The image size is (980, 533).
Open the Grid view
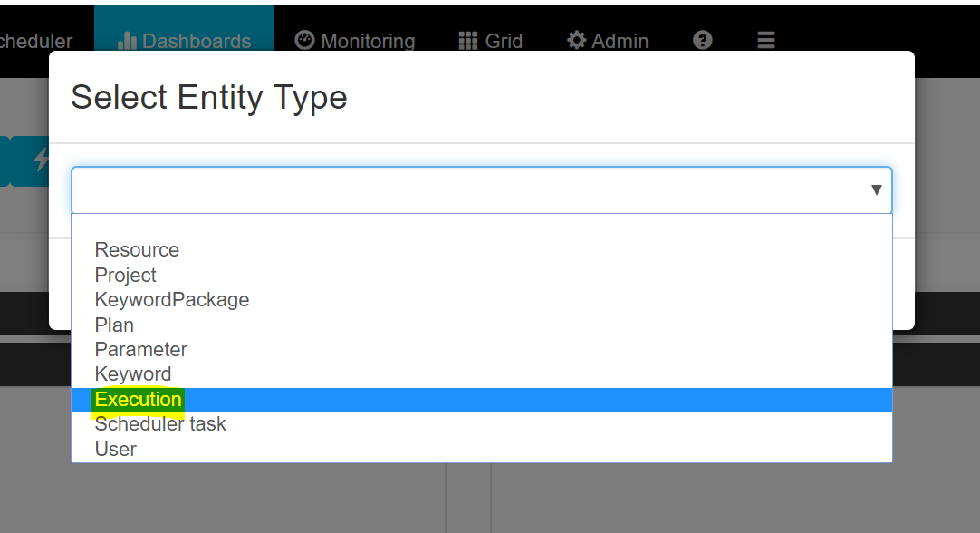(x=491, y=42)
